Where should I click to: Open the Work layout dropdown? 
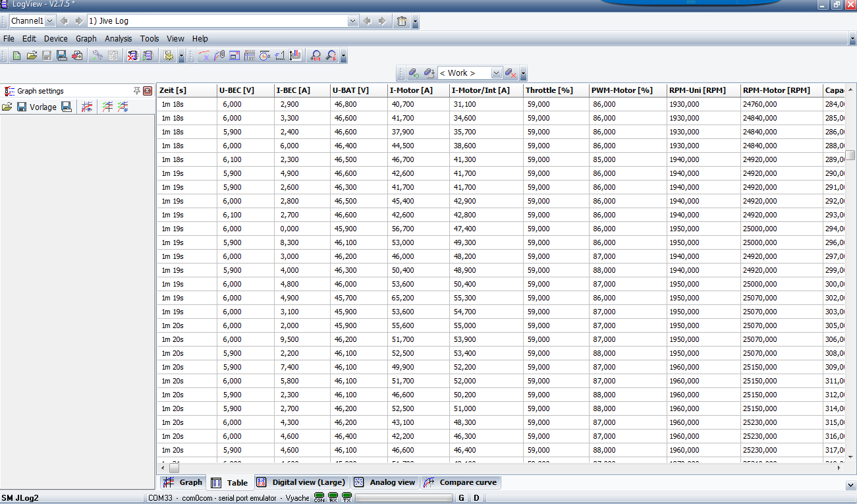497,73
